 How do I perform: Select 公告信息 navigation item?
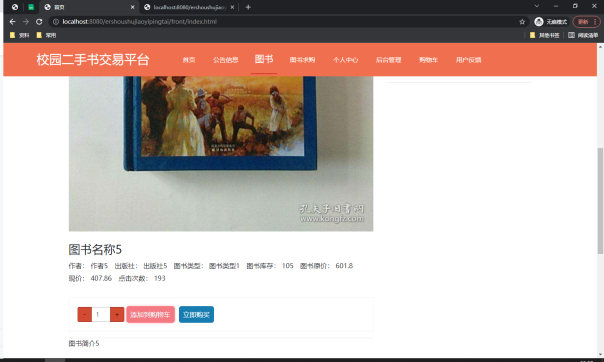[226, 60]
